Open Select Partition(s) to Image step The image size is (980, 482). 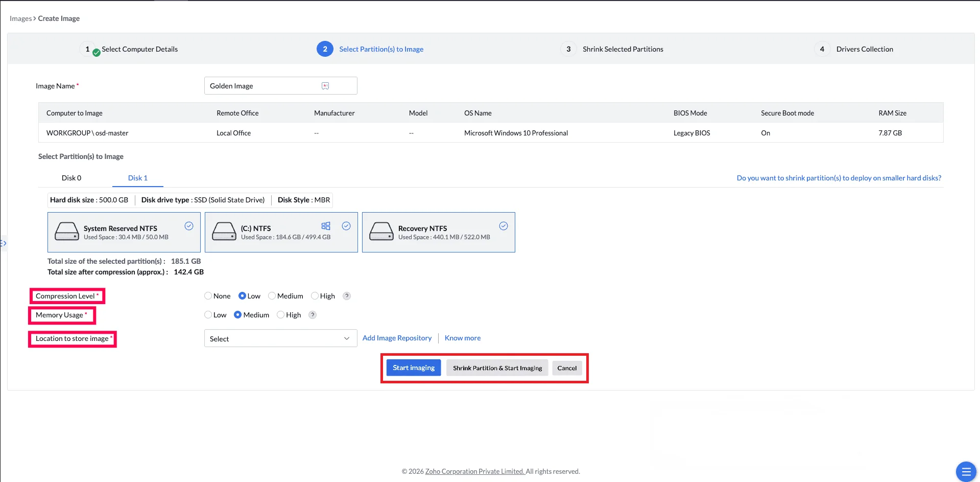(381, 49)
